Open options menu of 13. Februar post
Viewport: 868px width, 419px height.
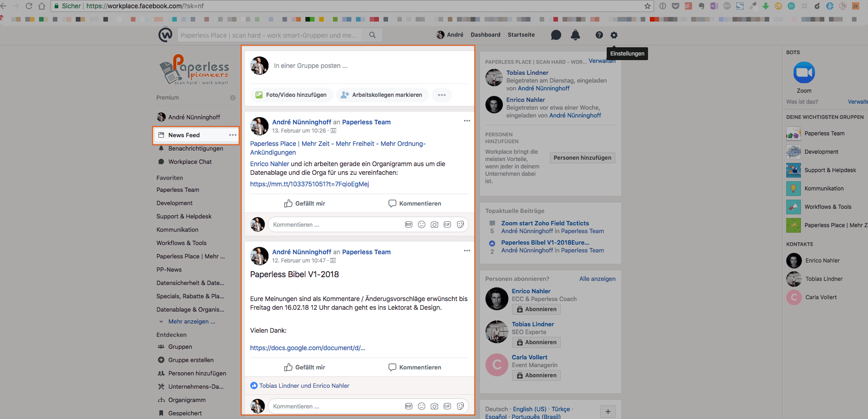point(467,121)
